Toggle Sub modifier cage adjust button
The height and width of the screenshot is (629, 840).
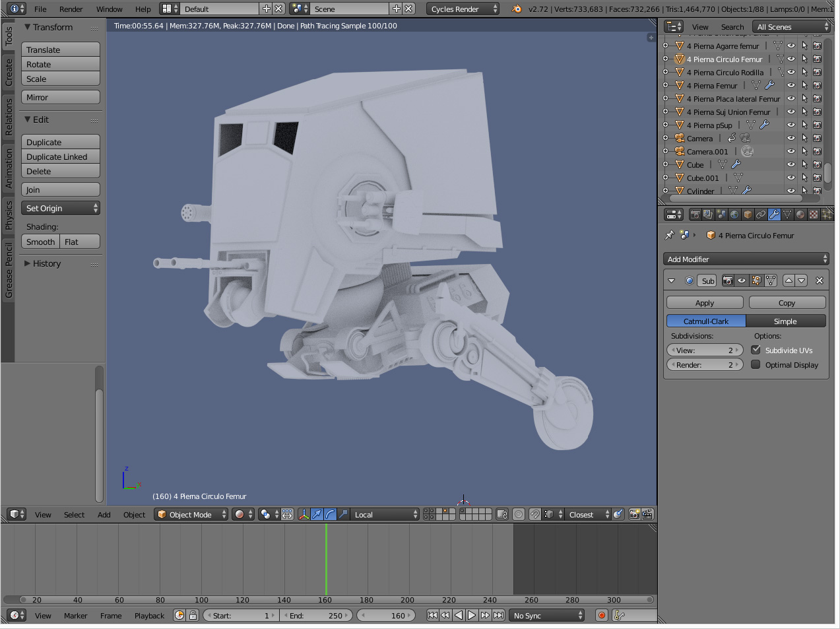(771, 281)
